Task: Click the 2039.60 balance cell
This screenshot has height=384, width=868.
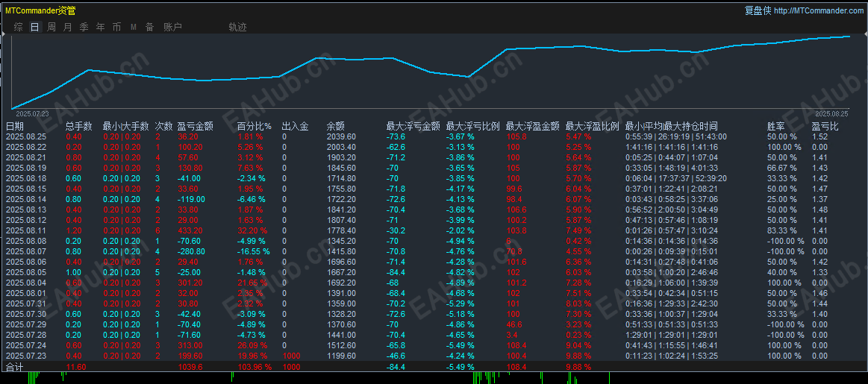Action: (x=341, y=136)
